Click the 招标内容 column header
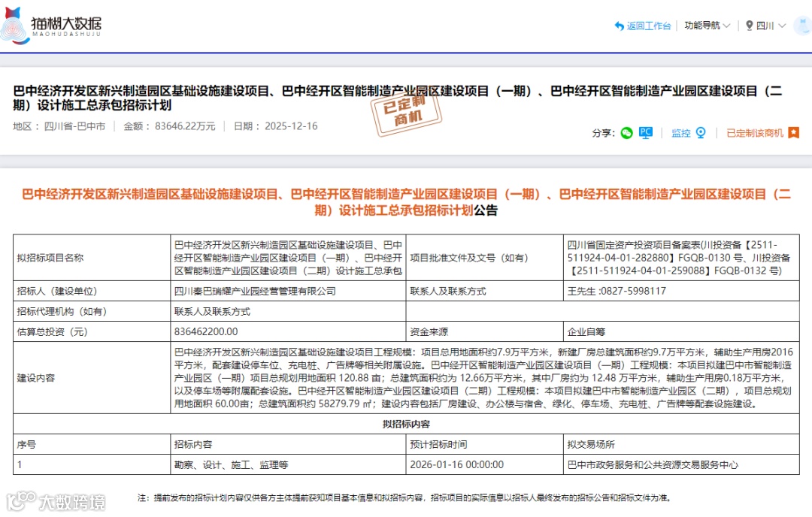Viewport: 812px width, 517px height. 288,445
